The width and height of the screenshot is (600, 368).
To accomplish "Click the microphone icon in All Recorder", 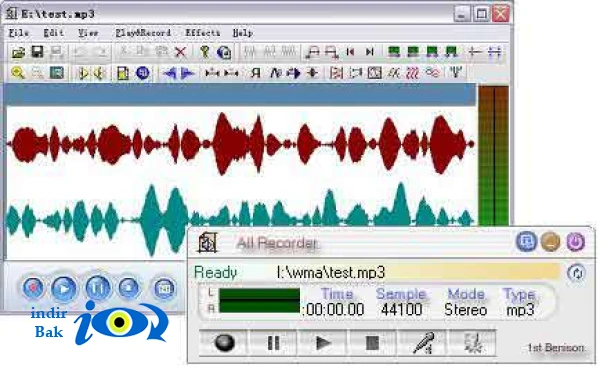I will click(423, 342).
